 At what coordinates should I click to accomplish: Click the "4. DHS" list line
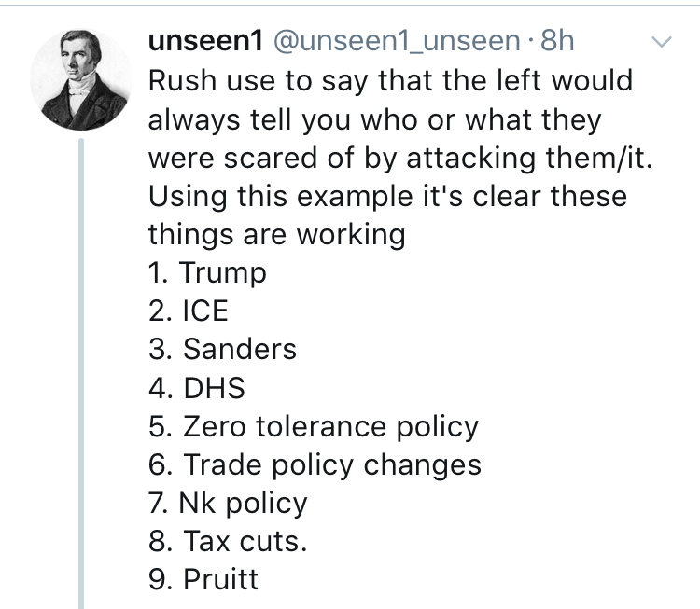(196, 387)
